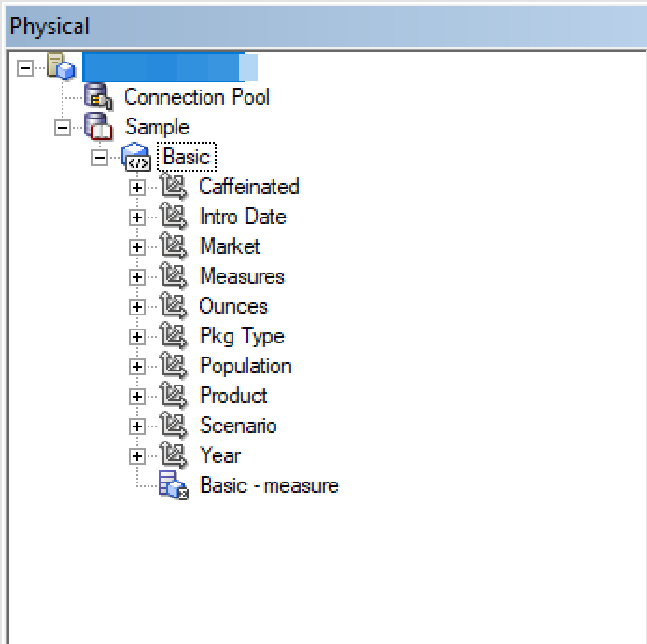Select the Pkg Type dimension label

coord(242,336)
